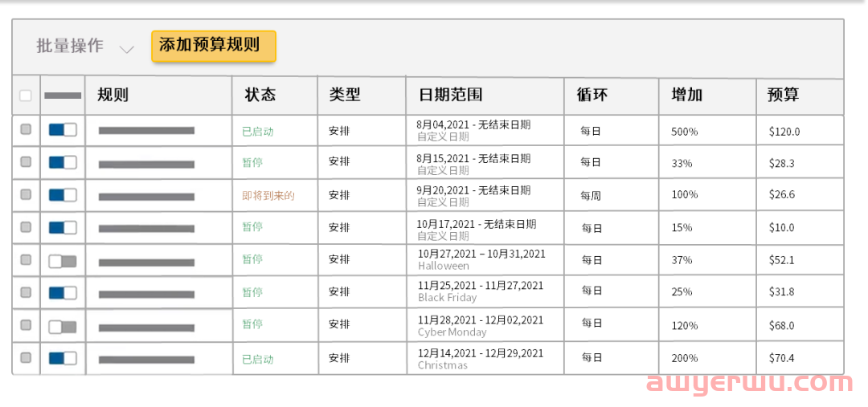Click the date 8月15,2021 - 无结束日期
Screen dimensions: 868x407
coord(473,159)
